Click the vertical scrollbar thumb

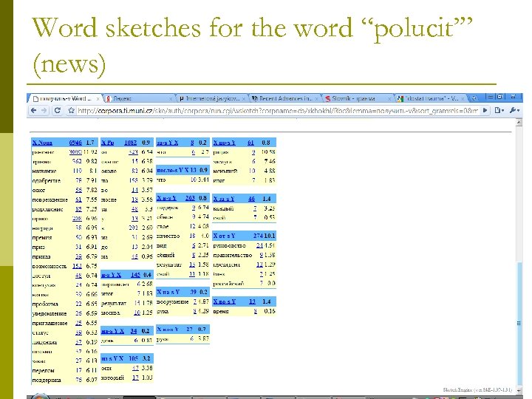tap(519, 322)
